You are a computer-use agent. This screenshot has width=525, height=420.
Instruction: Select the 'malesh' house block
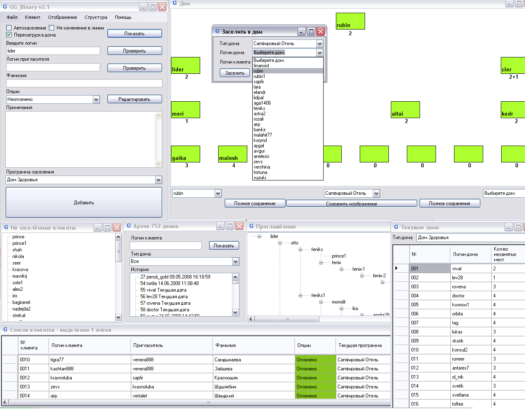click(233, 154)
